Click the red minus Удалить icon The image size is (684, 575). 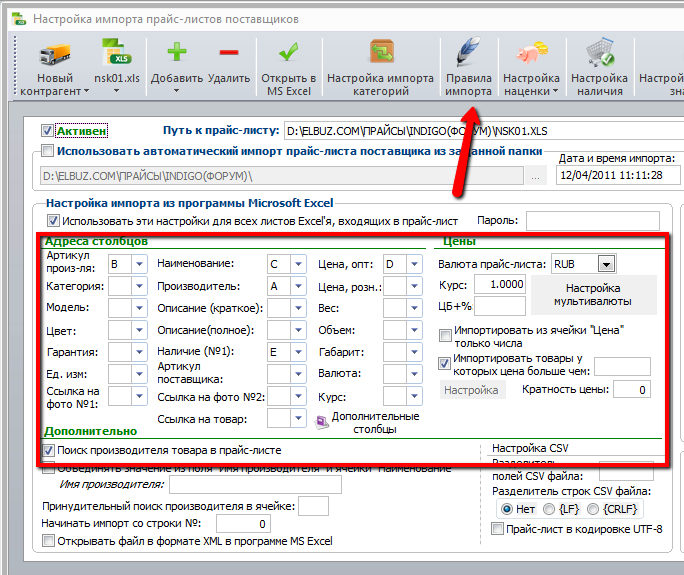229,53
